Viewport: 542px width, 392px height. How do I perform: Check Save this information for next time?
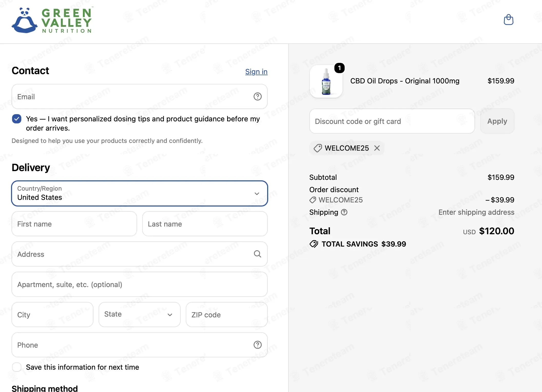tap(17, 367)
